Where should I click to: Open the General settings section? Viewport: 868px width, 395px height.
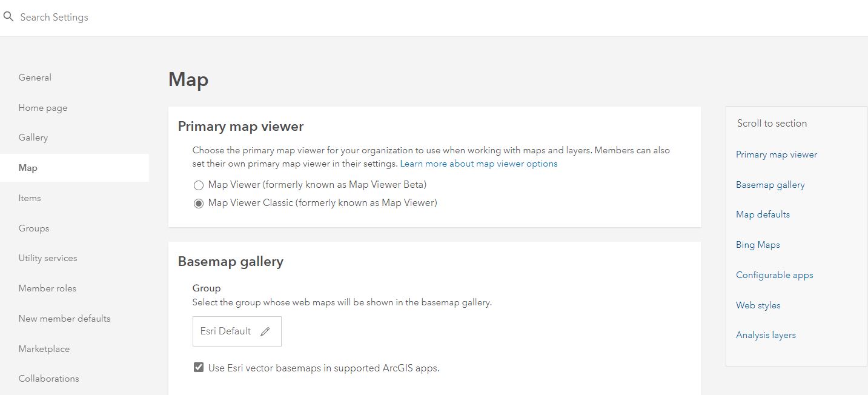coord(35,77)
